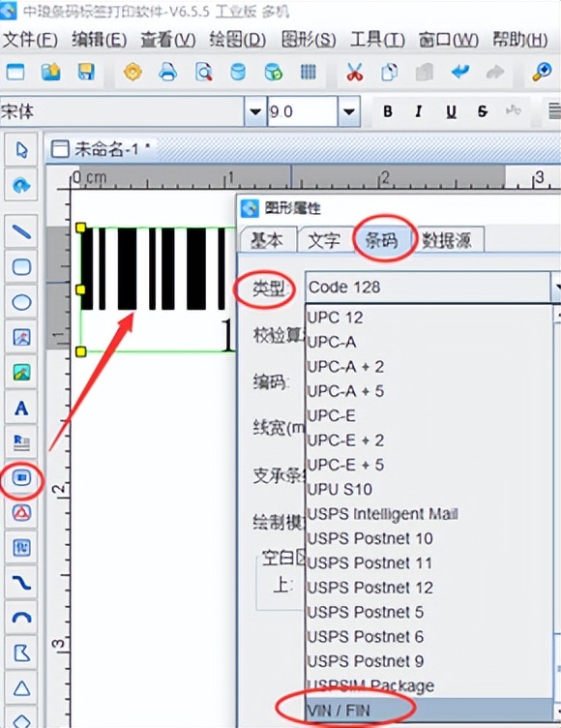Undo last action with blue arrow
Image resolution: width=561 pixels, height=728 pixels.
pyautogui.click(x=459, y=72)
